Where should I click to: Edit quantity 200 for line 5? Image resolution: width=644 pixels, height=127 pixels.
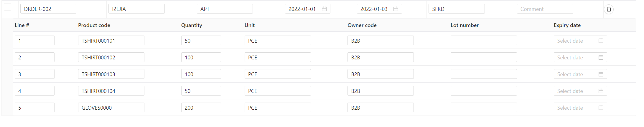click(x=201, y=108)
